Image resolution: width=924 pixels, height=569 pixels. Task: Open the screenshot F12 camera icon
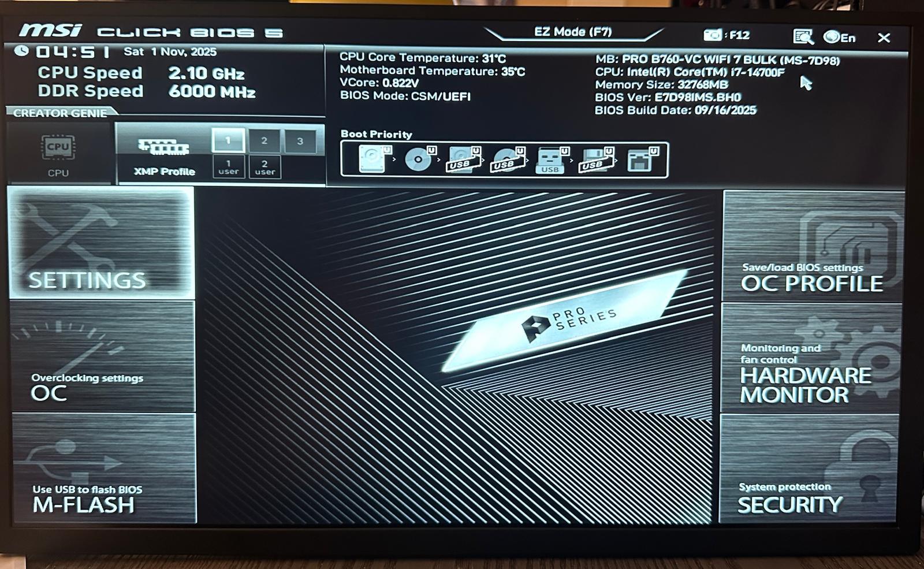point(713,35)
